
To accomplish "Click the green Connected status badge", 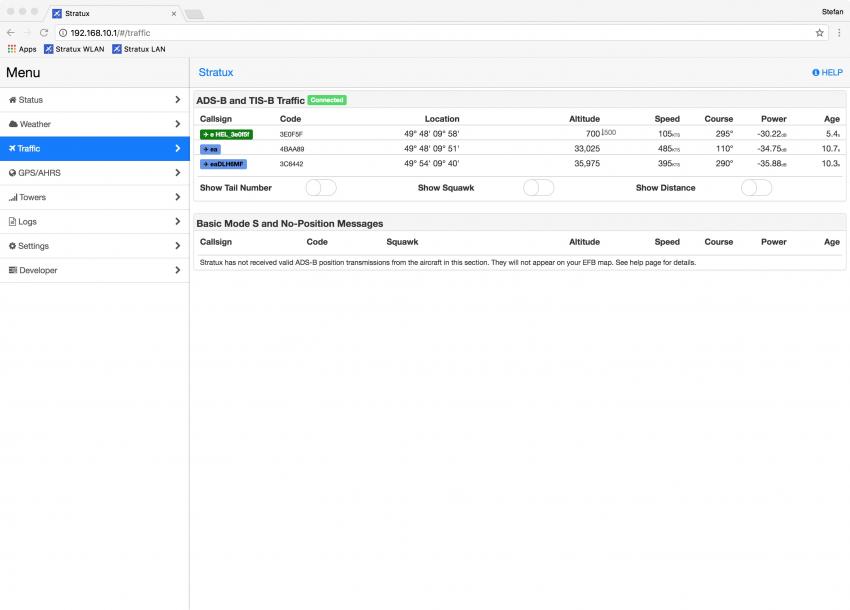I will pyautogui.click(x=327, y=100).
